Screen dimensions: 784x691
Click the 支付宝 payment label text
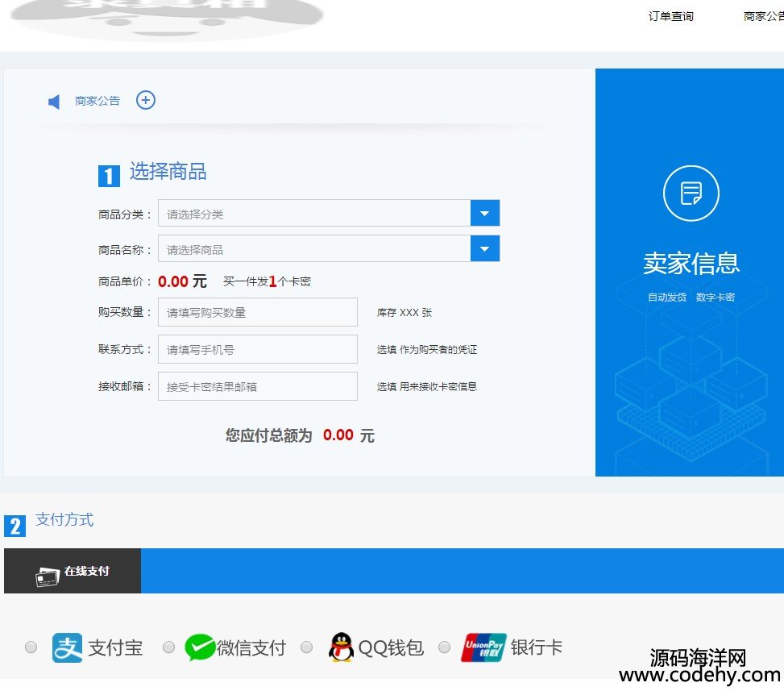[115, 647]
